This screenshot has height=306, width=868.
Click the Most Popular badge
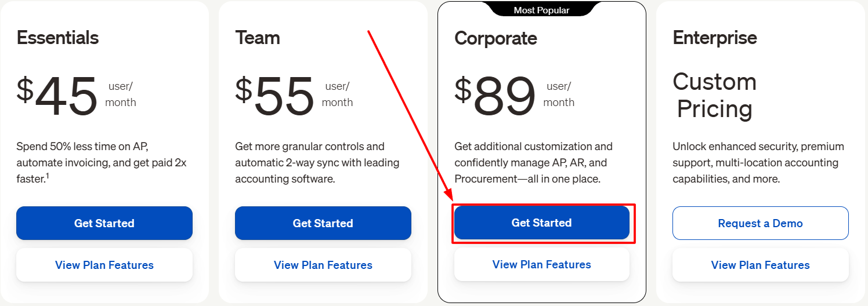(541, 10)
